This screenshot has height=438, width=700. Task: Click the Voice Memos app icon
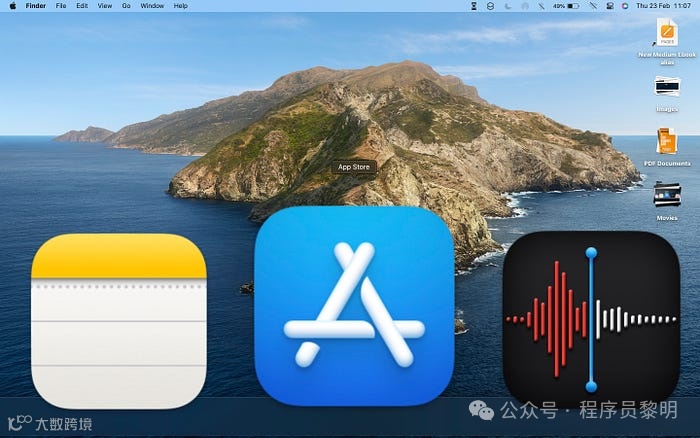click(591, 320)
